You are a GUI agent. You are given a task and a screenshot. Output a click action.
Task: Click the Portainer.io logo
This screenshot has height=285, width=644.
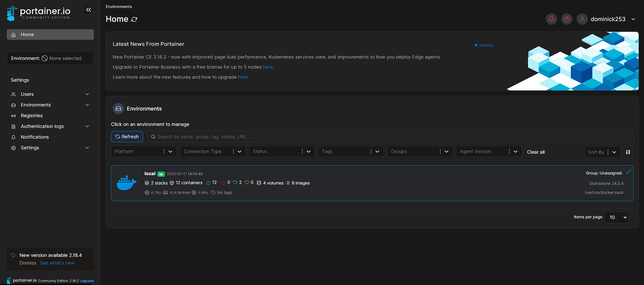tap(38, 13)
